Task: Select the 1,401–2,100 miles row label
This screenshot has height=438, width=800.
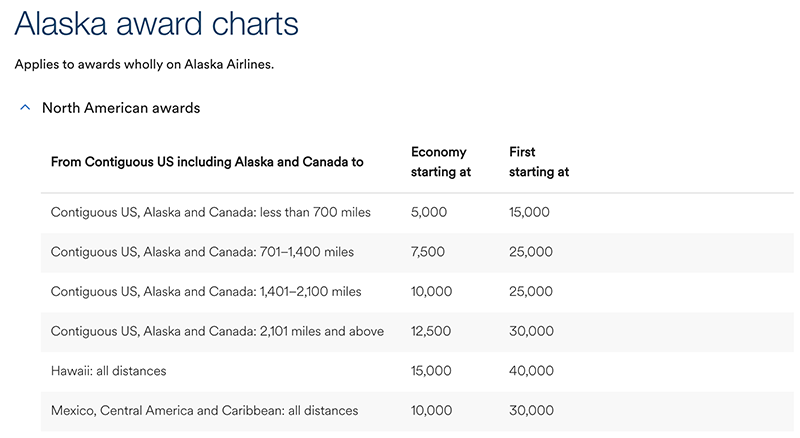Action: click(206, 291)
